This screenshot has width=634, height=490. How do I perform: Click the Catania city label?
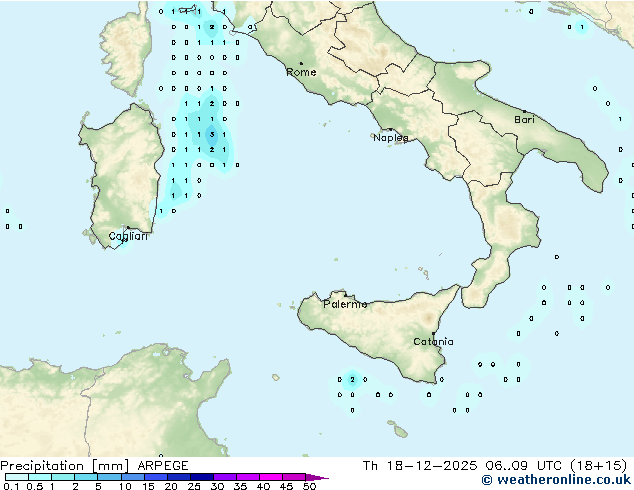pyautogui.click(x=433, y=342)
